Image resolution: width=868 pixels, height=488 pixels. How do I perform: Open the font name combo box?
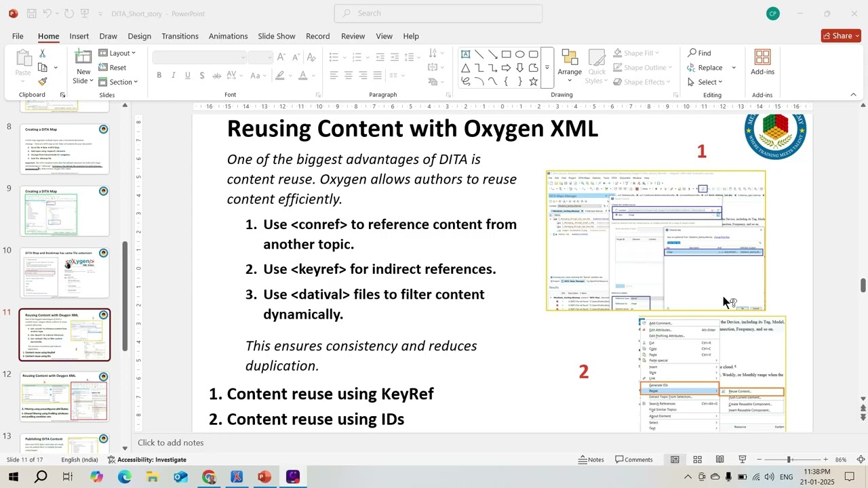pyautogui.click(x=199, y=58)
